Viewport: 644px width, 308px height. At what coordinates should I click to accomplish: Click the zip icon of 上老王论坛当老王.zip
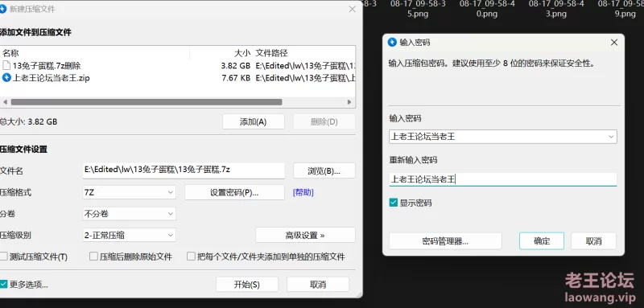[x=6, y=77]
